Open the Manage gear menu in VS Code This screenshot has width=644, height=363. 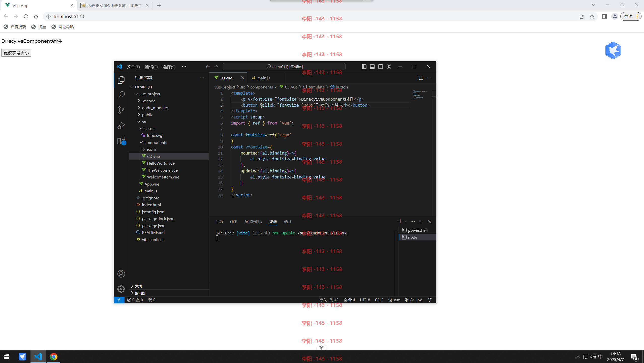121,289
